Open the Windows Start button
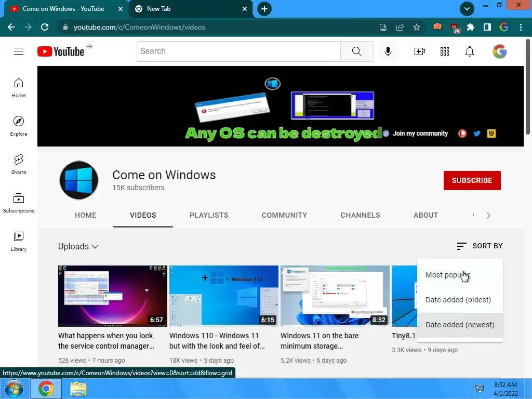Screen dimensions: 532x399 (x=14, y=389)
